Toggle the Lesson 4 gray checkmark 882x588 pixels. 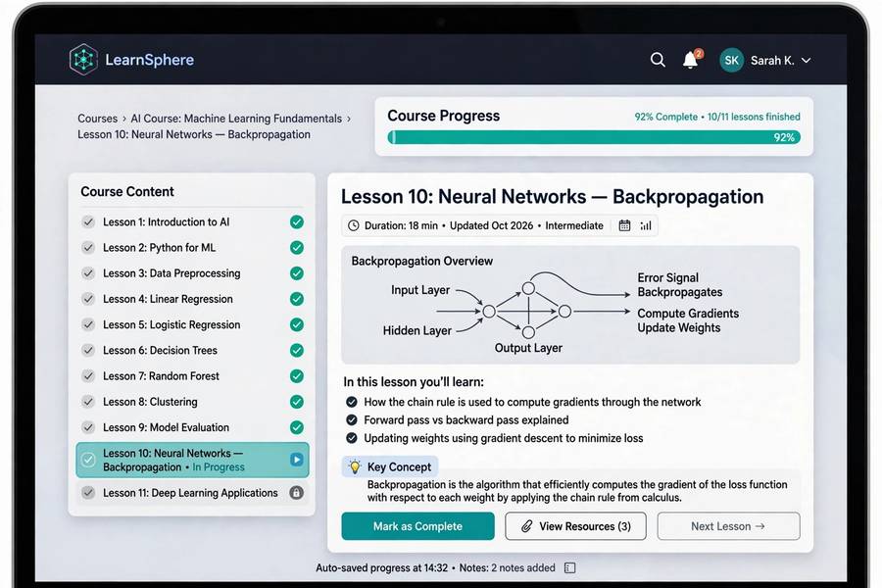[x=88, y=299]
